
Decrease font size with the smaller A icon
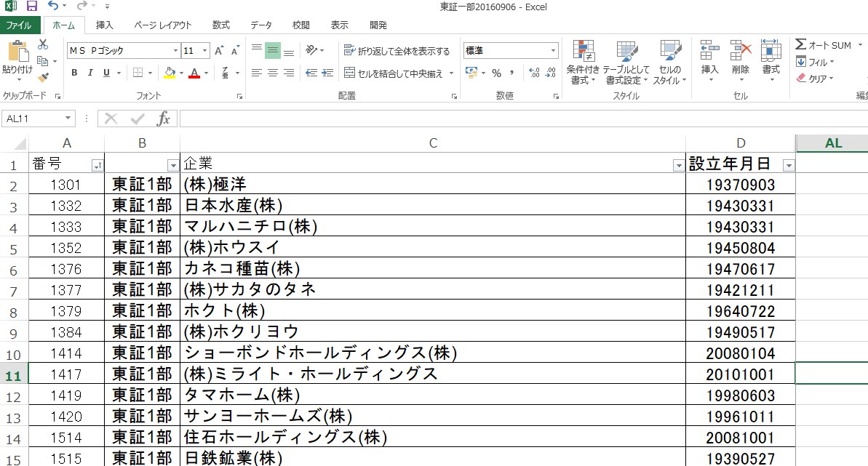(235, 50)
